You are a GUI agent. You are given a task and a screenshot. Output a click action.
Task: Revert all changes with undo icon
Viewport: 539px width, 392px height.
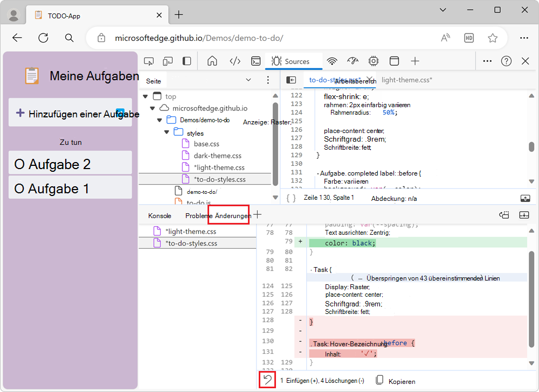(x=267, y=380)
